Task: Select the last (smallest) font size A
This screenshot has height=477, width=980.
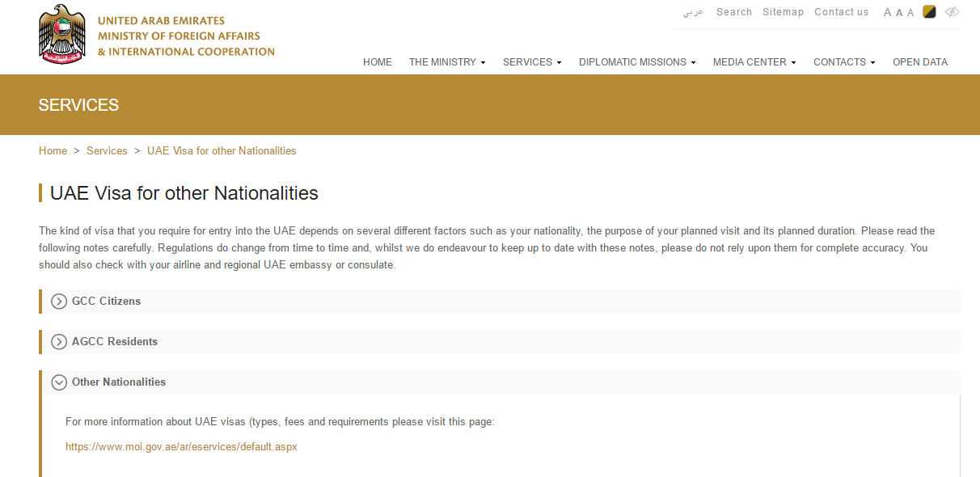Action: 910,13
